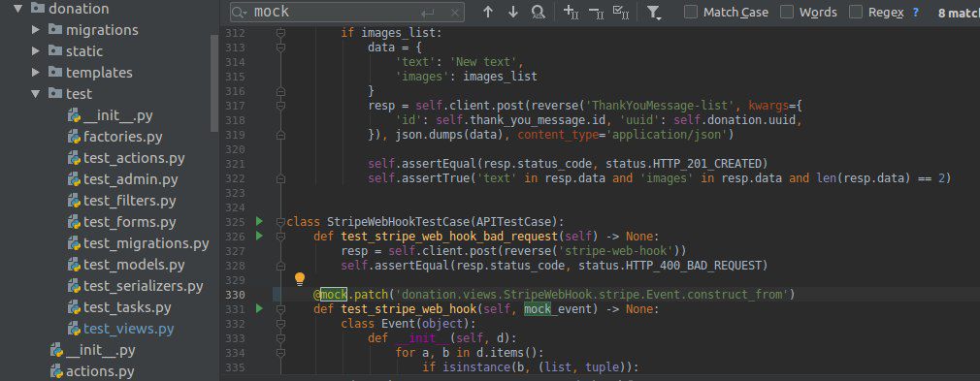The height and width of the screenshot is (381, 980).
Task: Run test_stripe_web_hook_bad_request gutter icon
Action: point(260,237)
